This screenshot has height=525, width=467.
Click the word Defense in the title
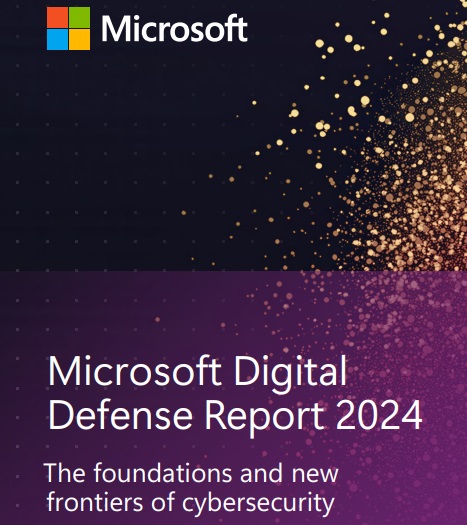[x=120, y=415]
